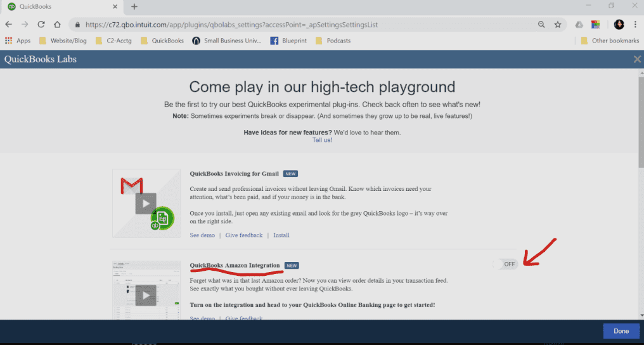This screenshot has height=345, width=644.
Task: Click Give feedback for Invoicing for Gmail
Action: [x=244, y=235]
